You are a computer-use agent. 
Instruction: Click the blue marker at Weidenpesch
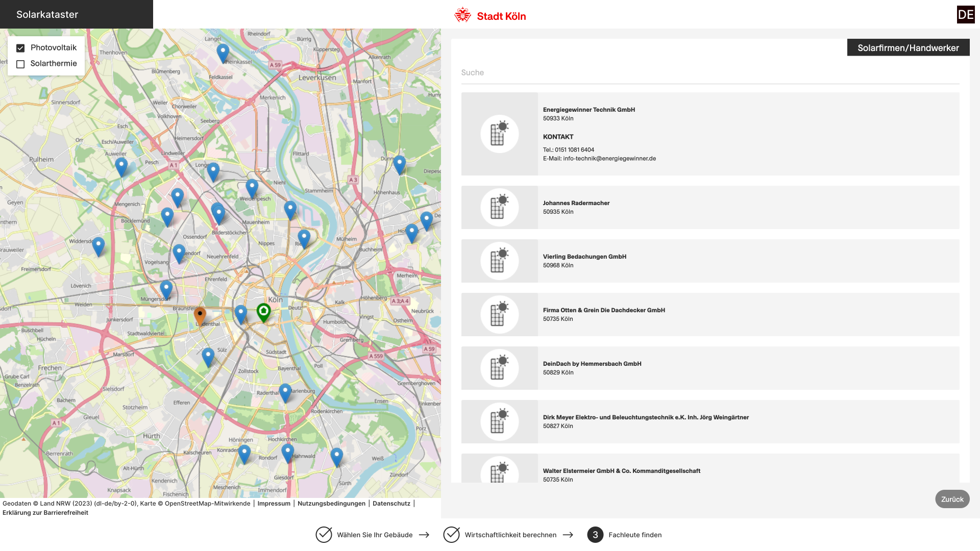(252, 189)
